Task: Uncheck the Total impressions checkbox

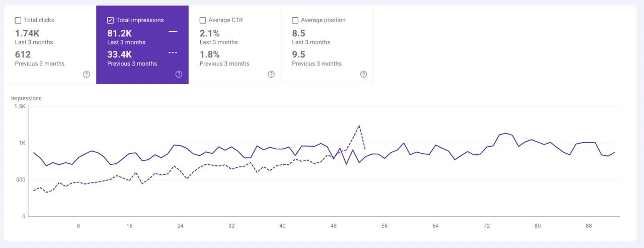Action: point(111,20)
